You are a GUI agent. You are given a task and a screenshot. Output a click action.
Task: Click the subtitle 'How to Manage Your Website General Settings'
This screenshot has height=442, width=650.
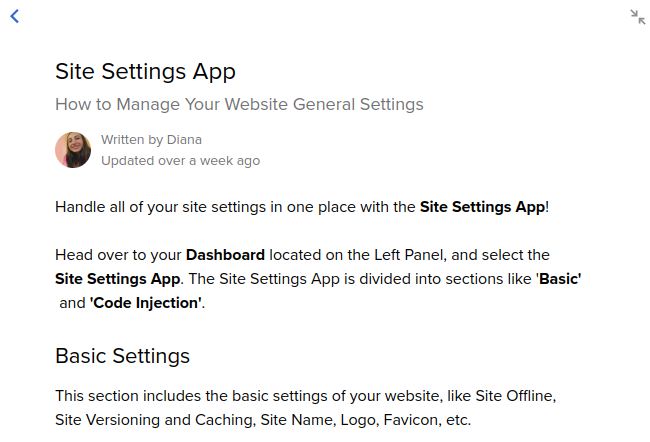pos(239,104)
